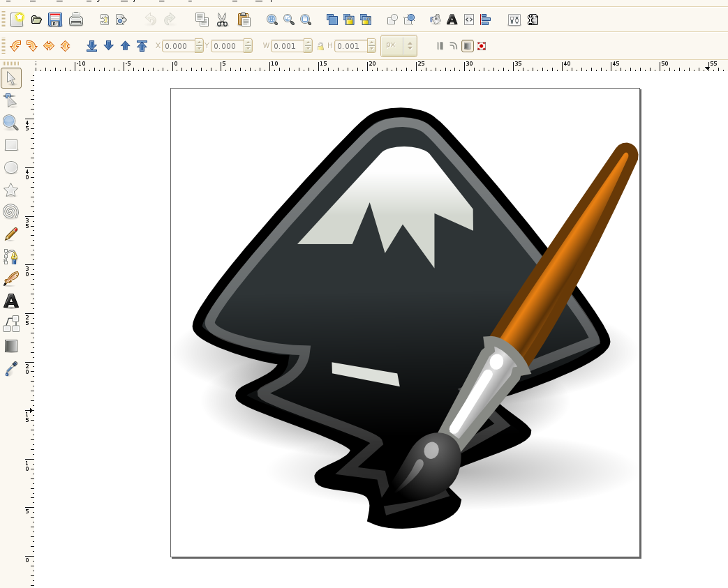
Task: Select the Text tool in toolbox
Action: 11,301
